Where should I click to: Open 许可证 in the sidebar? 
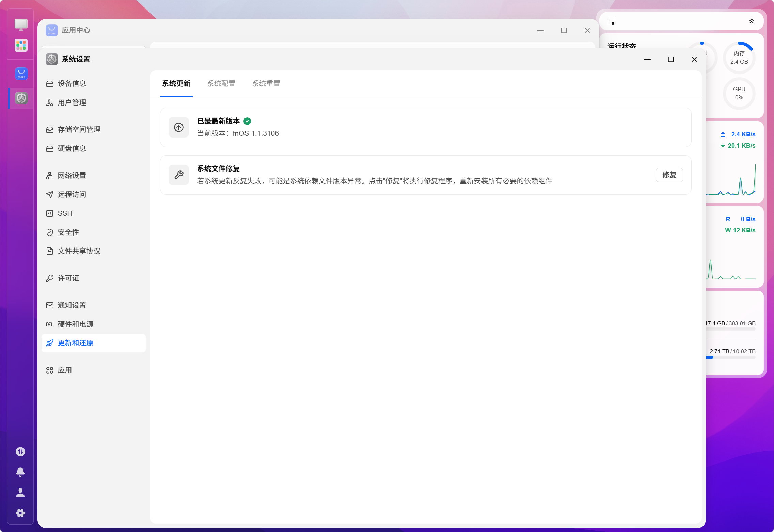tap(94, 278)
